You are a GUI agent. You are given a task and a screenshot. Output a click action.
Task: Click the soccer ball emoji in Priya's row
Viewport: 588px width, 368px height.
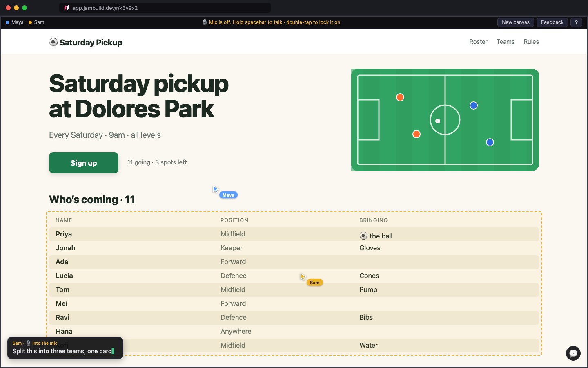[x=363, y=236]
